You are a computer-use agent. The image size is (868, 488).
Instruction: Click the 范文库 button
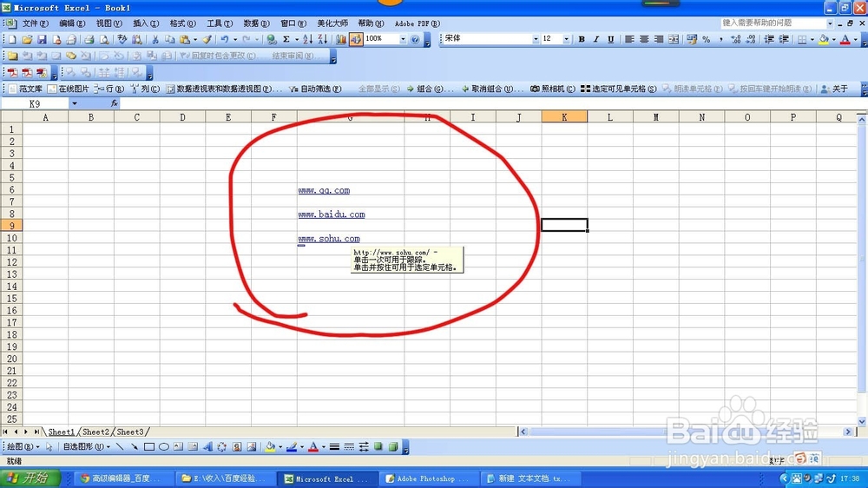point(25,89)
